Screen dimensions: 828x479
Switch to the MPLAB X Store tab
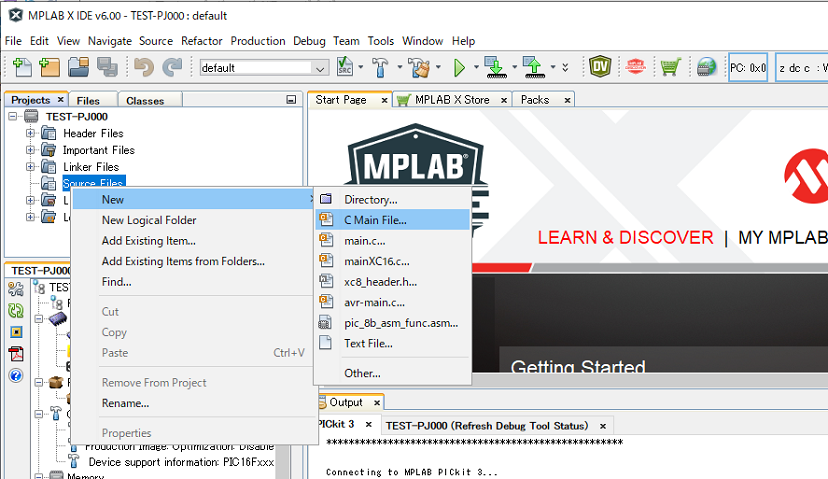click(x=451, y=100)
